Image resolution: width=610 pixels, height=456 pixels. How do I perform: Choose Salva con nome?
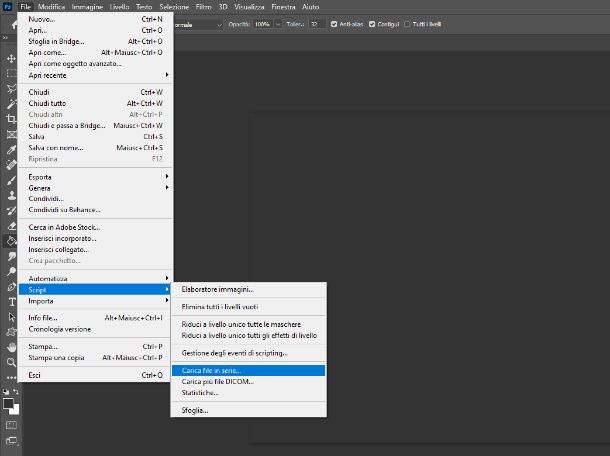95,148
